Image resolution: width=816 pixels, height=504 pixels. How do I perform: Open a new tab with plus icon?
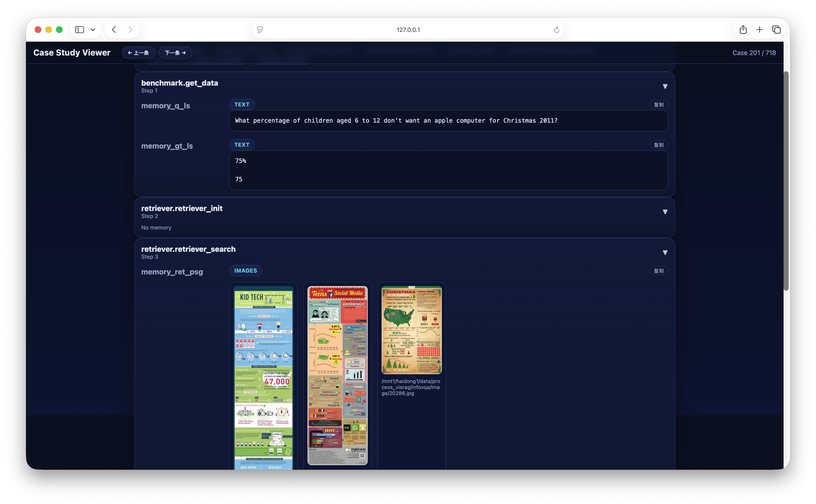coord(759,29)
